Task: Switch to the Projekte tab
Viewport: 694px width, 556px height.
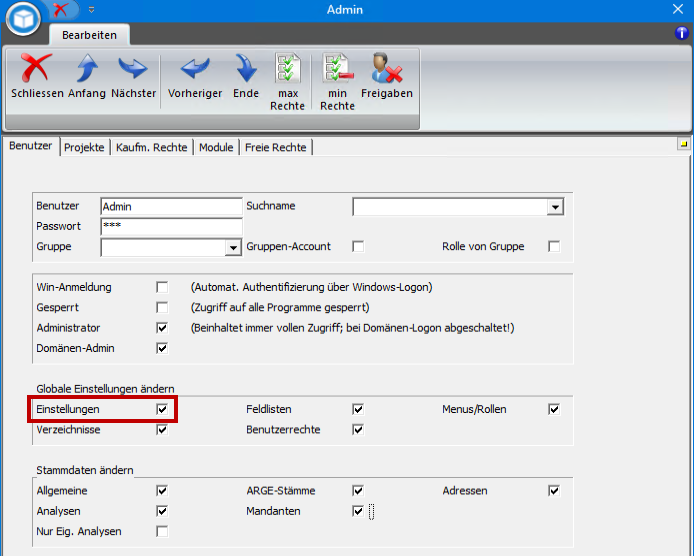Action: (84, 147)
